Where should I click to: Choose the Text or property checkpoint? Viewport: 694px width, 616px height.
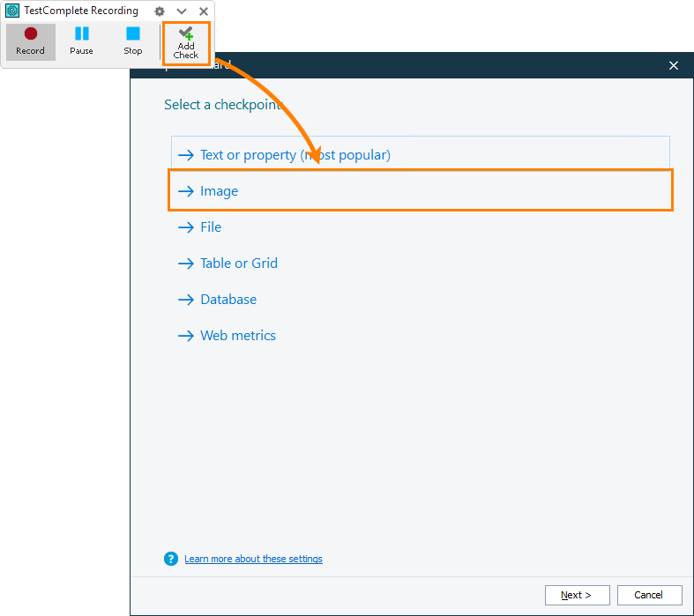click(421, 155)
